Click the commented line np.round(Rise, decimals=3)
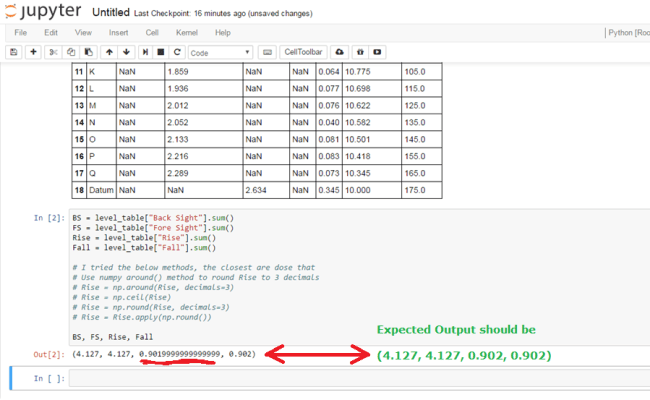The width and height of the screenshot is (650, 400). pos(151,307)
